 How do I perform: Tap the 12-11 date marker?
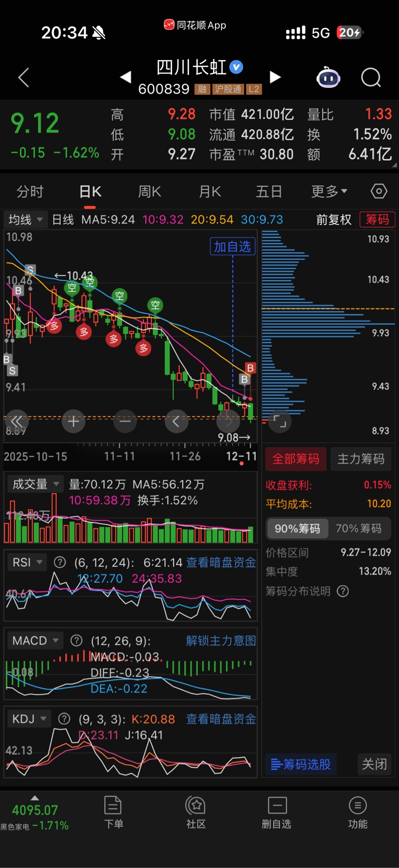click(241, 456)
